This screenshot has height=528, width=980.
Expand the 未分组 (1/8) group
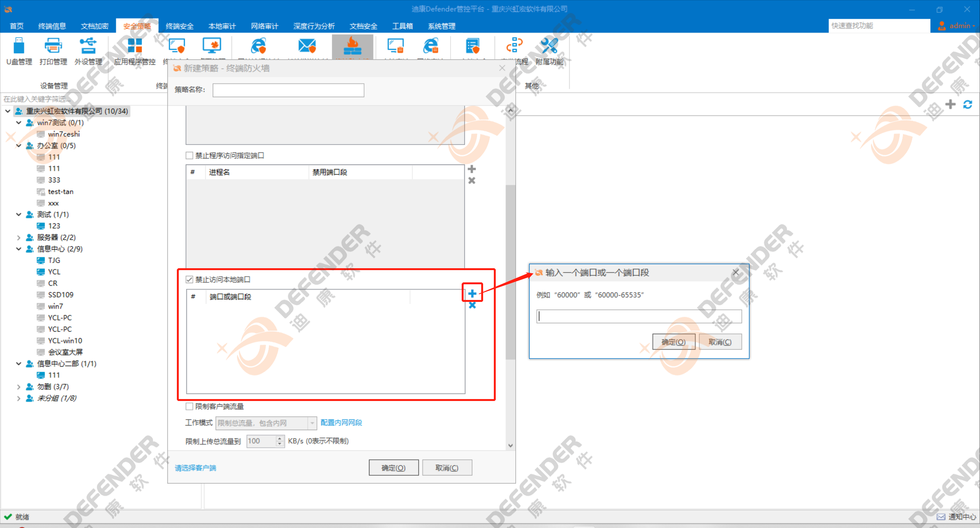[x=18, y=398]
